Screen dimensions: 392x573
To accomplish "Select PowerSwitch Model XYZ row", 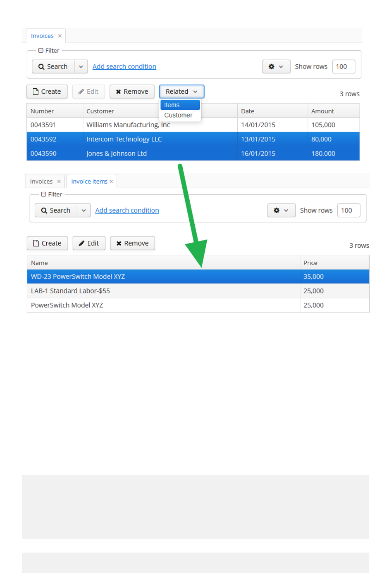I will coord(198,305).
